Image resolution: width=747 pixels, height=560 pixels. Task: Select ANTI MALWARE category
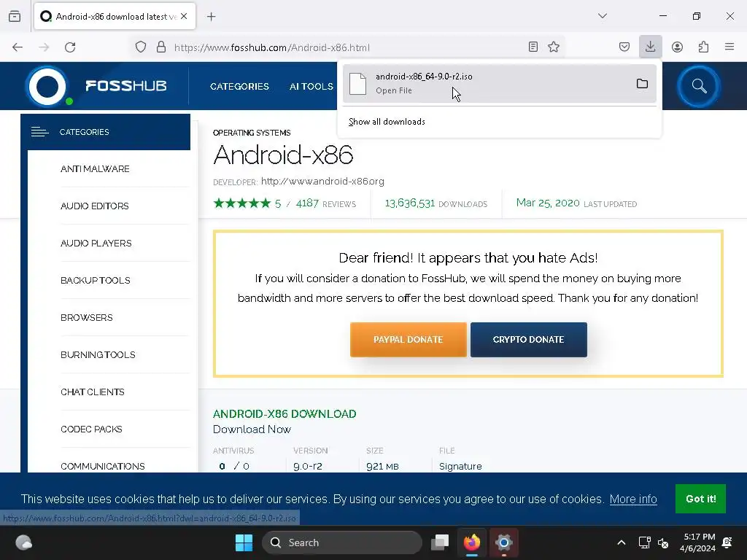click(95, 169)
